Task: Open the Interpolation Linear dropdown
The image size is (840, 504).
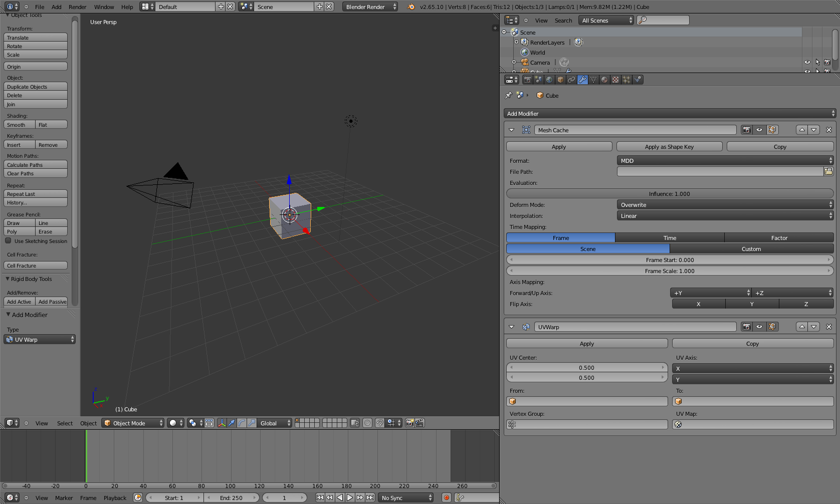Action: point(725,215)
